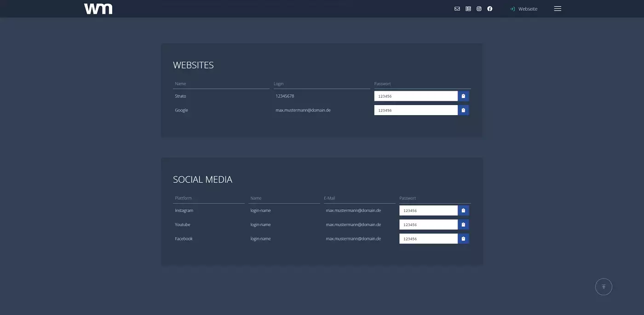Focus the Instagram password field
Image resolution: width=644 pixels, height=315 pixels.
click(428, 210)
